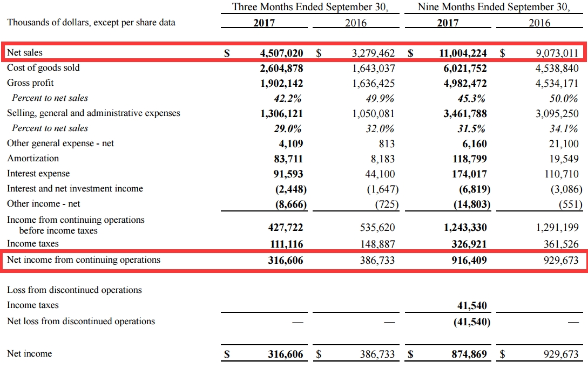Click the Net sales row label
The width and height of the screenshot is (588, 369).
(x=25, y=53)
